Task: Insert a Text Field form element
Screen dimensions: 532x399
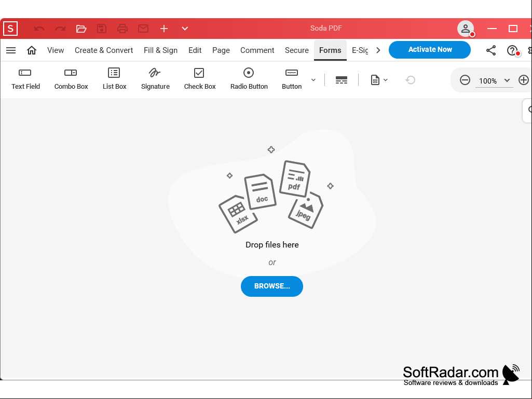Action: point(25,79)
